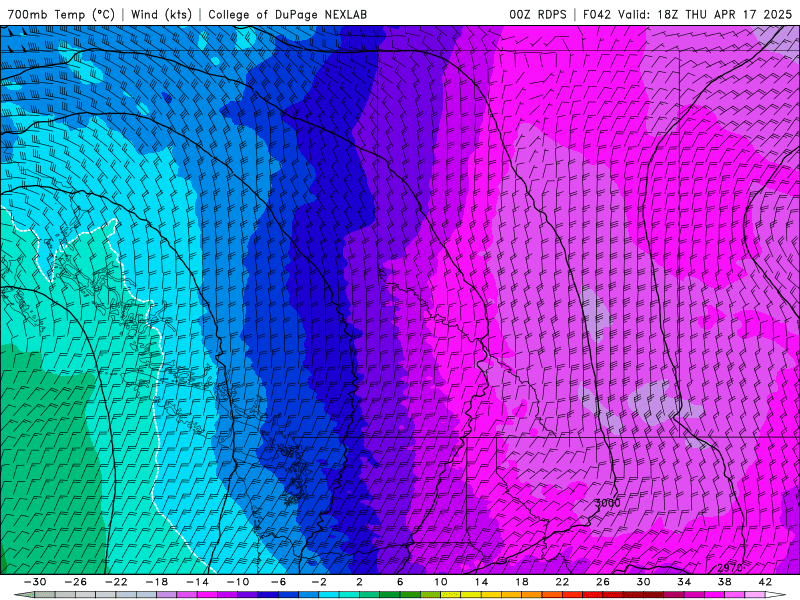Pick the orange swatch under 18
The height and width of the screenshot is (600, 800).
[532, 595]
